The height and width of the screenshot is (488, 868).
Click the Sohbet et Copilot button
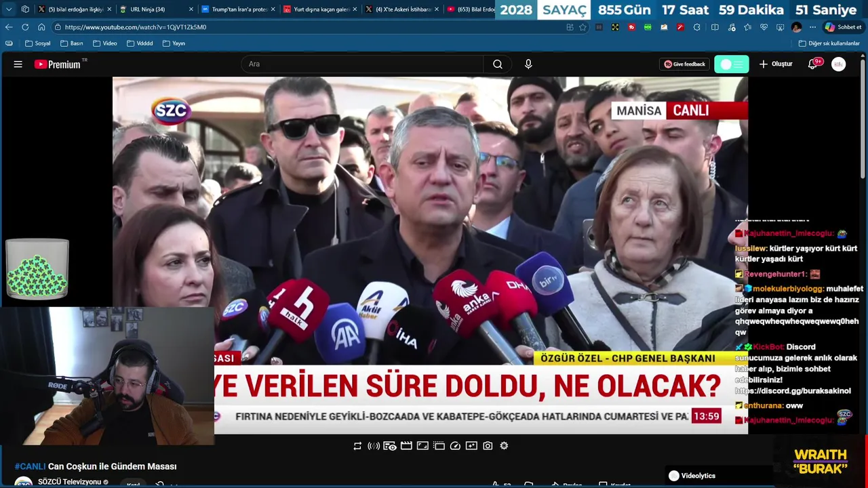tap(843, 27)
